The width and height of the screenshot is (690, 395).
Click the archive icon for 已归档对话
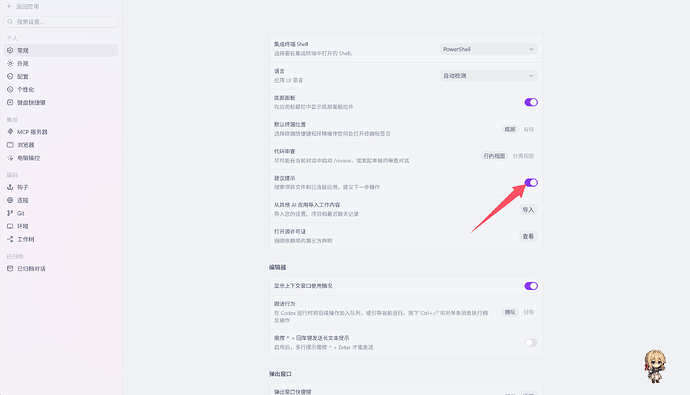tap(10, 268)
